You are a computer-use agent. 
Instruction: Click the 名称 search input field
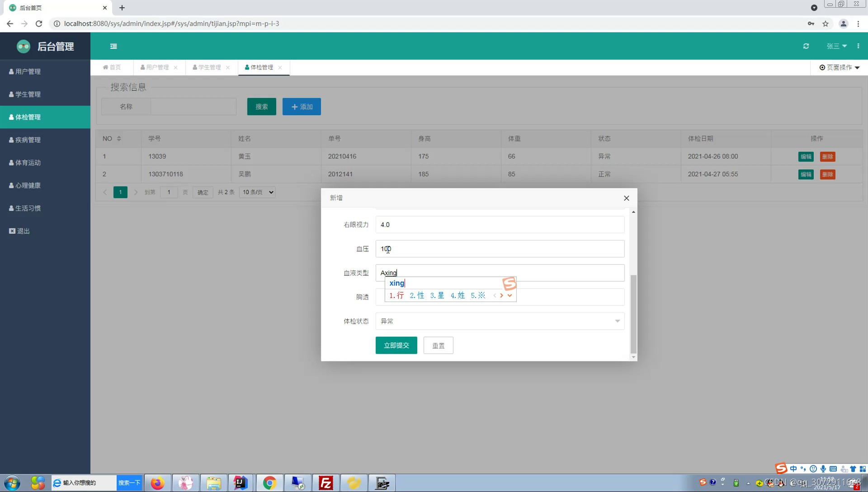point(193,107)
